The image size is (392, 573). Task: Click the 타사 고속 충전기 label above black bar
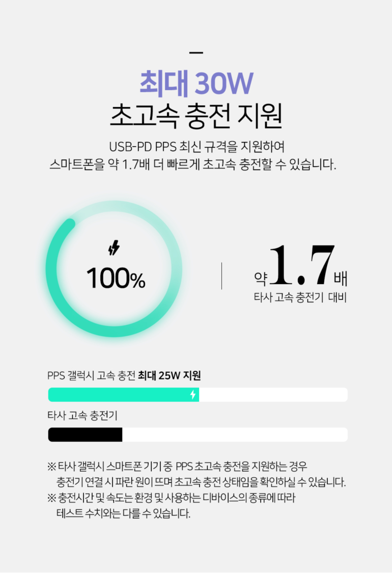[x=82, y=416]
